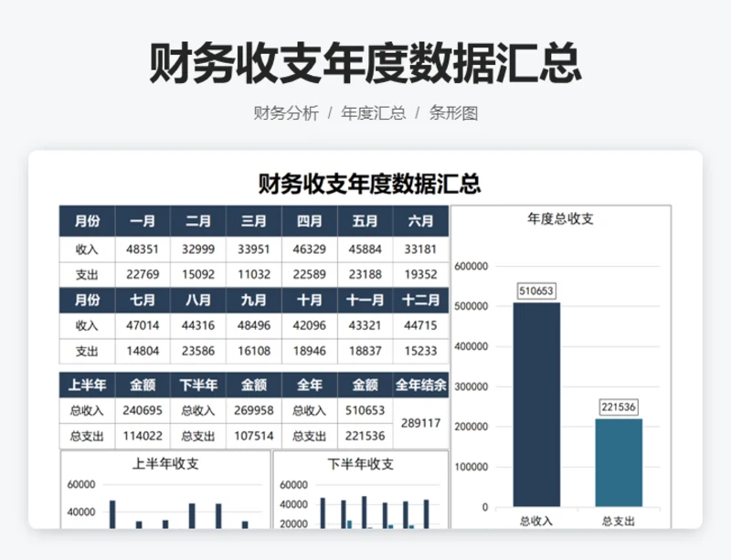
Task: Click the September income cell 48496
Action: [x=254, y=325]
